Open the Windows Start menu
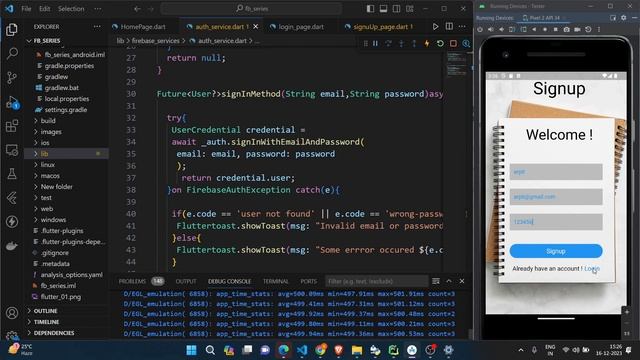Viewport: 640px width, 360px height. [191, 350]
